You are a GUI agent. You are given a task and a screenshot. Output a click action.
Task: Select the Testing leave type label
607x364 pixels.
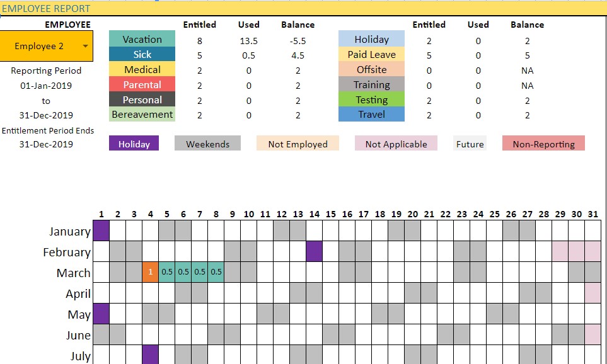[x=372, y=100]
